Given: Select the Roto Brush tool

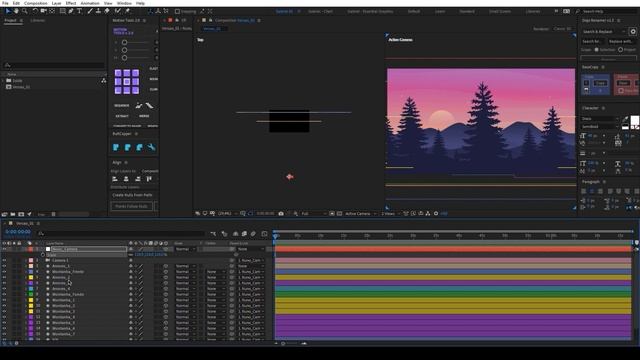Looking at the screenshot, I should point(118,11).
